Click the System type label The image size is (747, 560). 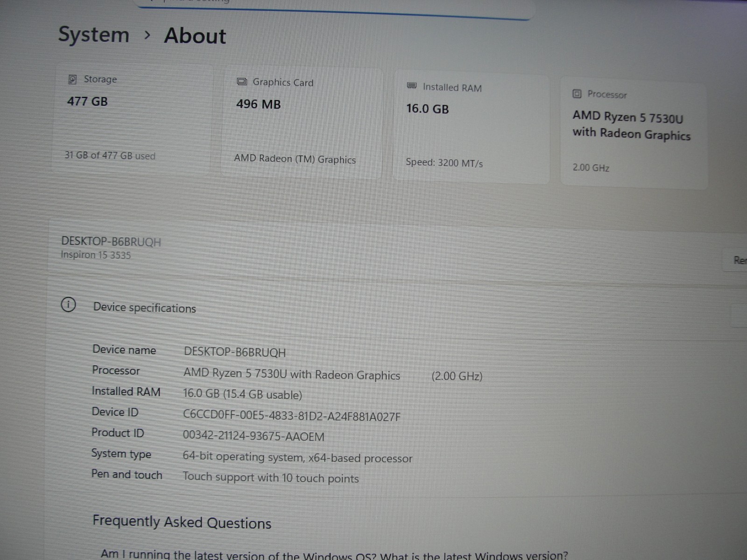tap(121, 454)
